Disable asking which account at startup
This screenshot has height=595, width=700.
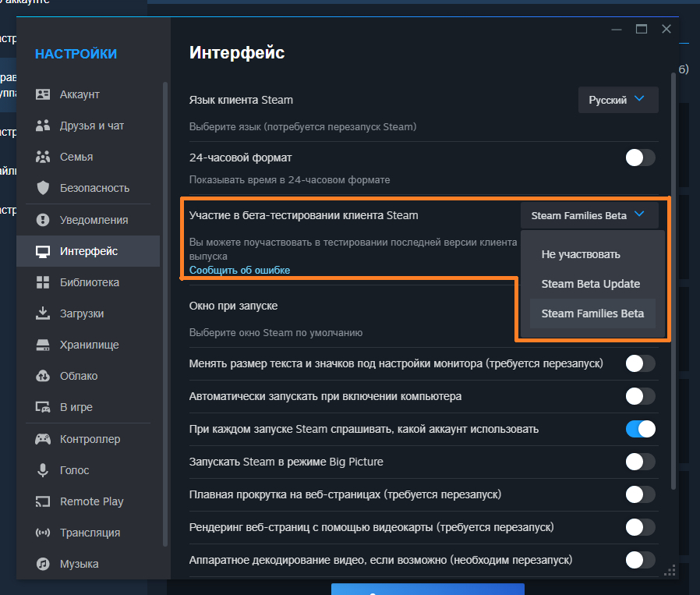click(x=640, y=429)
